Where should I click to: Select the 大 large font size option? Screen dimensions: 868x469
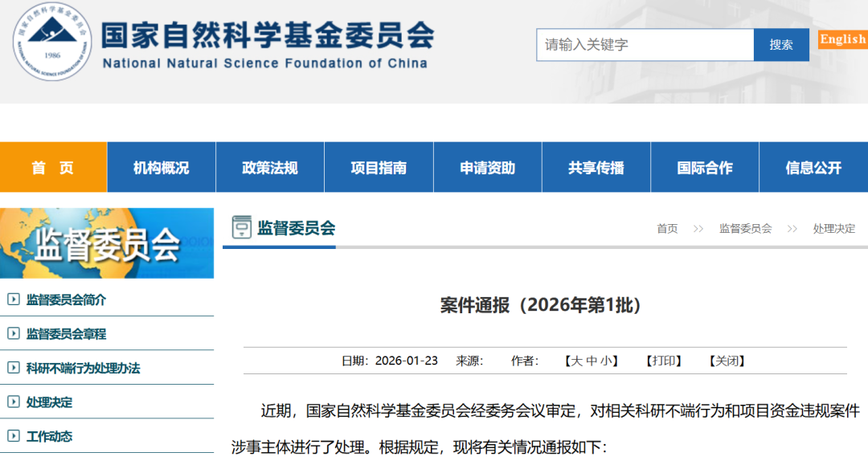(576, 361)
